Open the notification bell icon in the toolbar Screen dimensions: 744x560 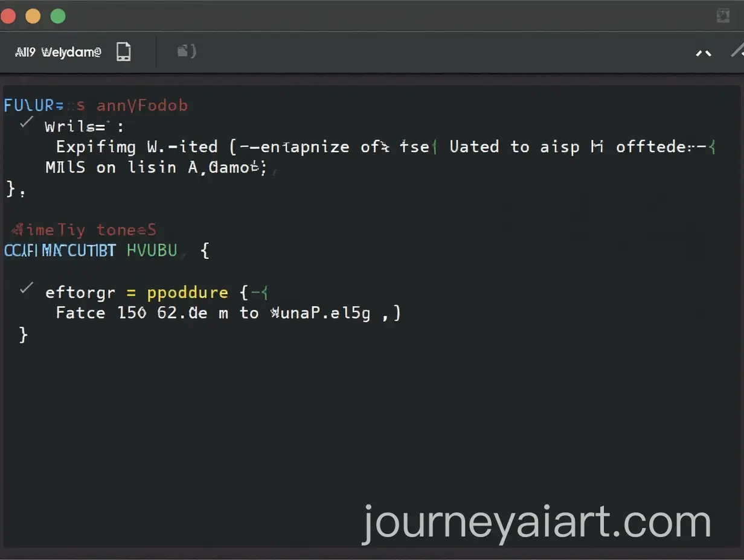185,51
